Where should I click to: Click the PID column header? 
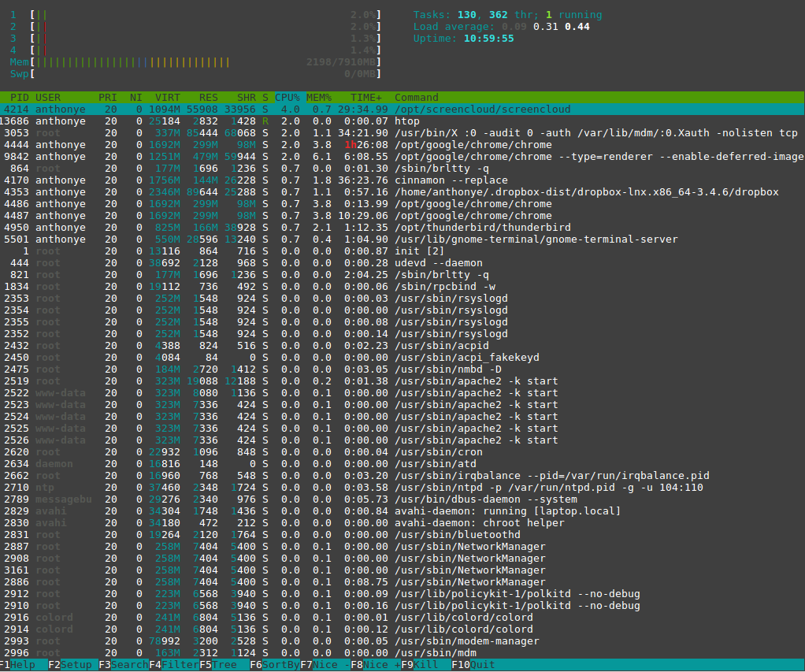tap(19, 98)
